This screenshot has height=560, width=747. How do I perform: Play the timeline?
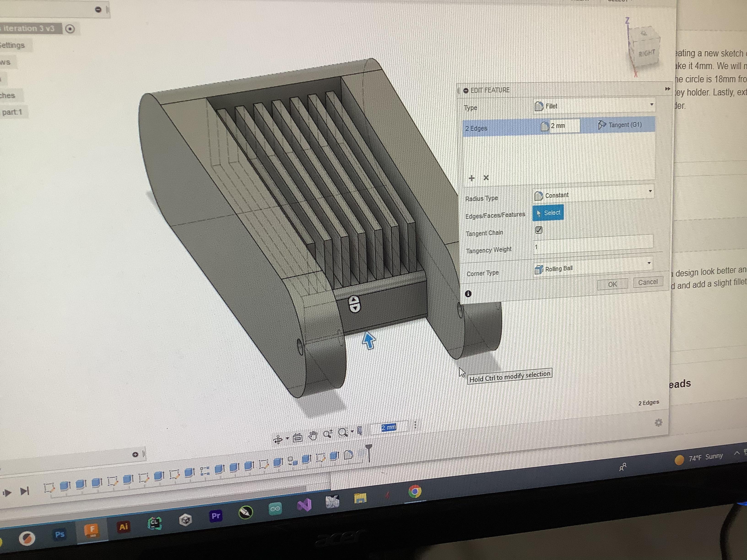[7, 493]
